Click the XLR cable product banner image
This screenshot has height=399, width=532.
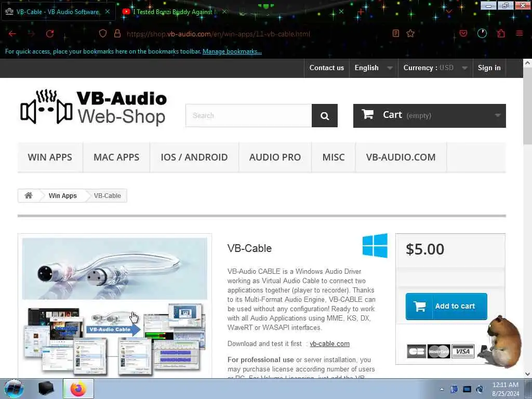(x=115, y=269)
